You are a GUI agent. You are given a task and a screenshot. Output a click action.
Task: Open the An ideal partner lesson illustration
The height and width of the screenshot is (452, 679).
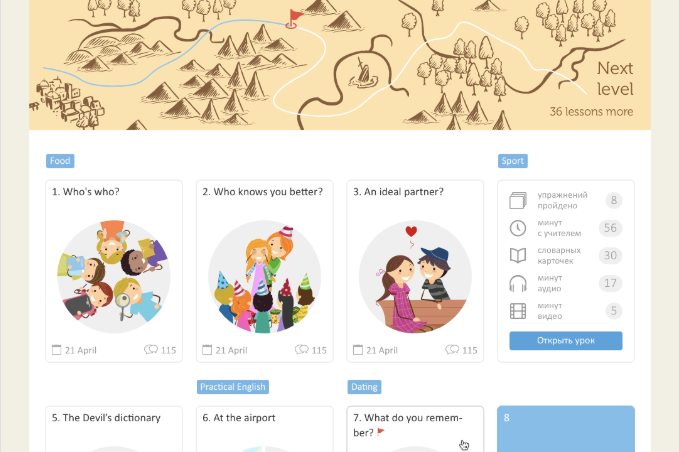415,277
